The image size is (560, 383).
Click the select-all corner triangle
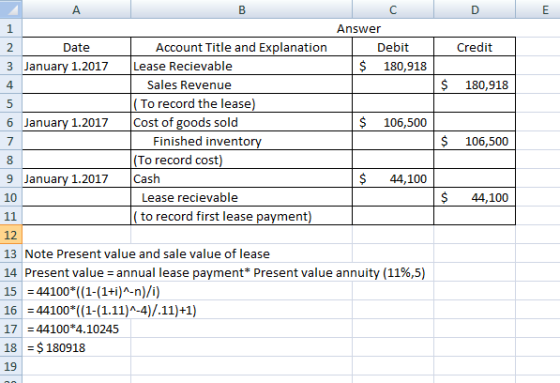pos(11,9)
